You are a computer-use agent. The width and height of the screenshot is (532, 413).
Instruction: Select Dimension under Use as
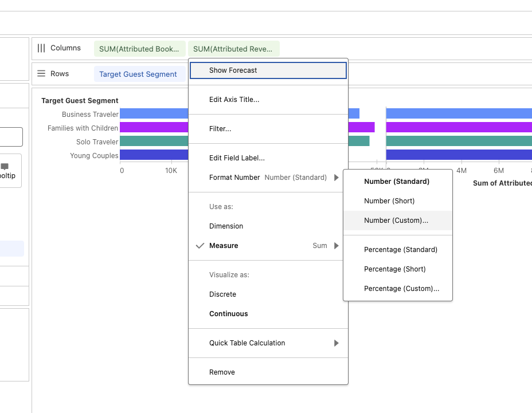tap(226, 226)
